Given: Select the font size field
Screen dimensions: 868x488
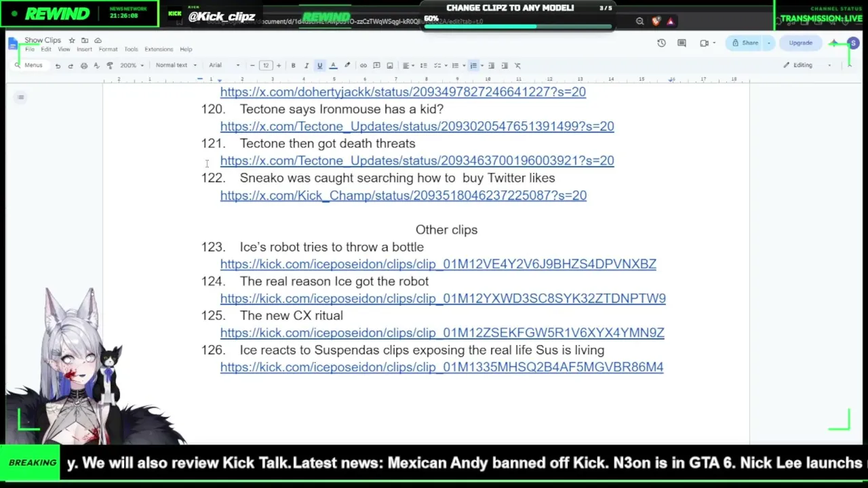Looking at the screenshot, I should click(x=265, y=66).
